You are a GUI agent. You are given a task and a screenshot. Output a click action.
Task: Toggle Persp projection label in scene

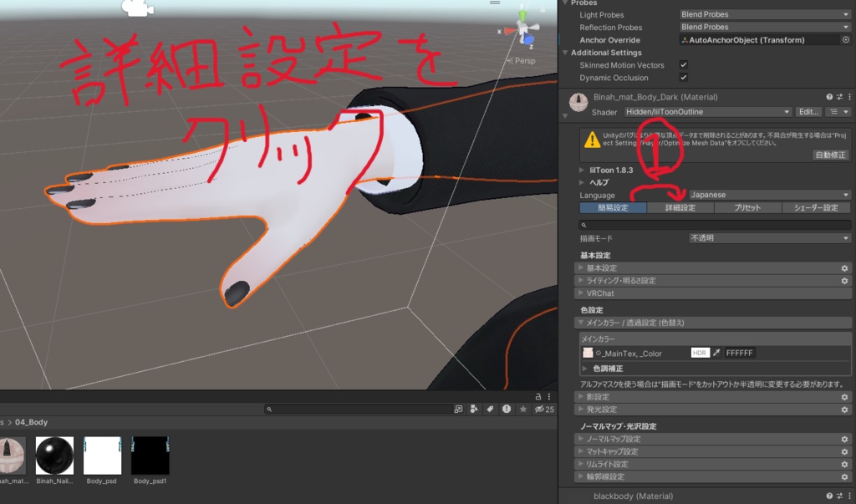click(522, 61)
